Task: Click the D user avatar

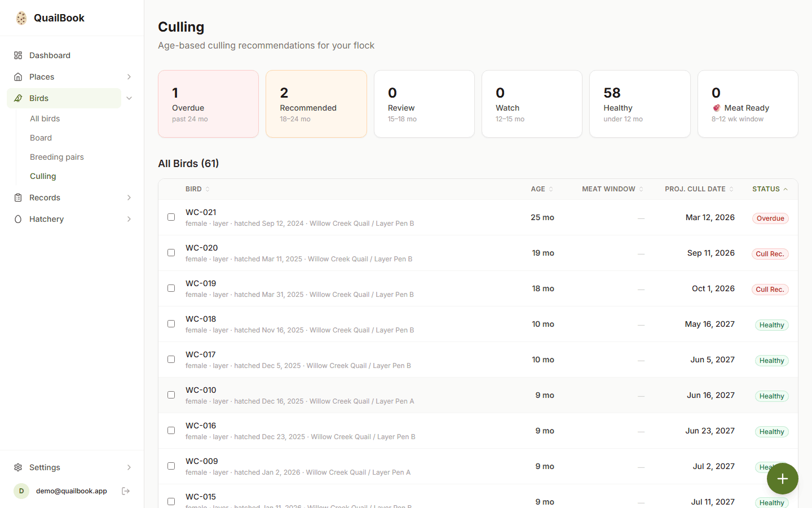Action: pos(21,491)
